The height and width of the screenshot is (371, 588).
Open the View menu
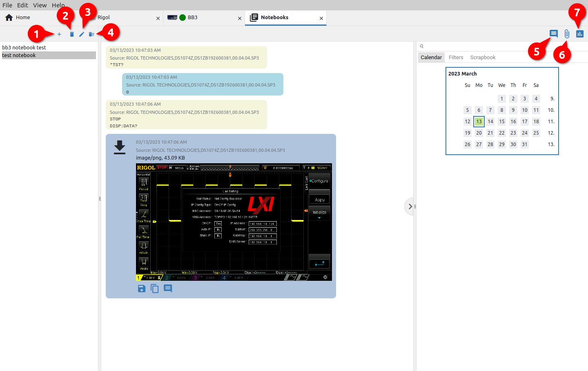40,5
